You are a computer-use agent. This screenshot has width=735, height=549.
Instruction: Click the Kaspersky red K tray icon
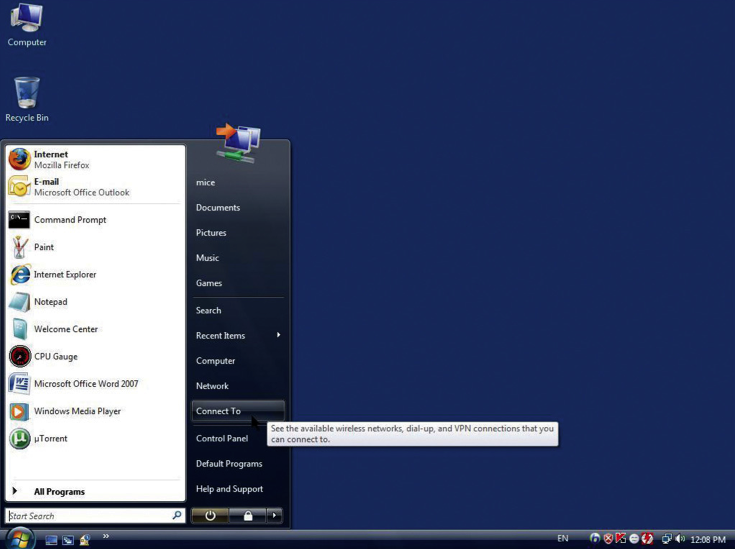click(x=621, y=539)
